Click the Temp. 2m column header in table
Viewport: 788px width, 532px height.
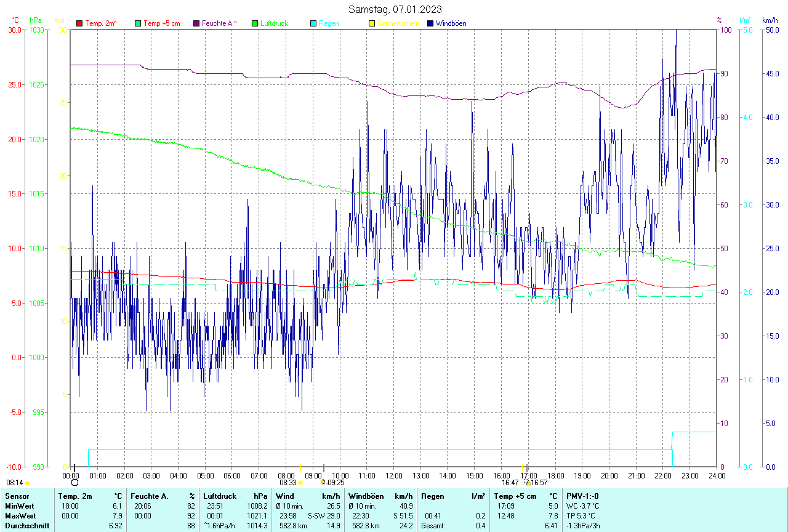click(75, 496)
